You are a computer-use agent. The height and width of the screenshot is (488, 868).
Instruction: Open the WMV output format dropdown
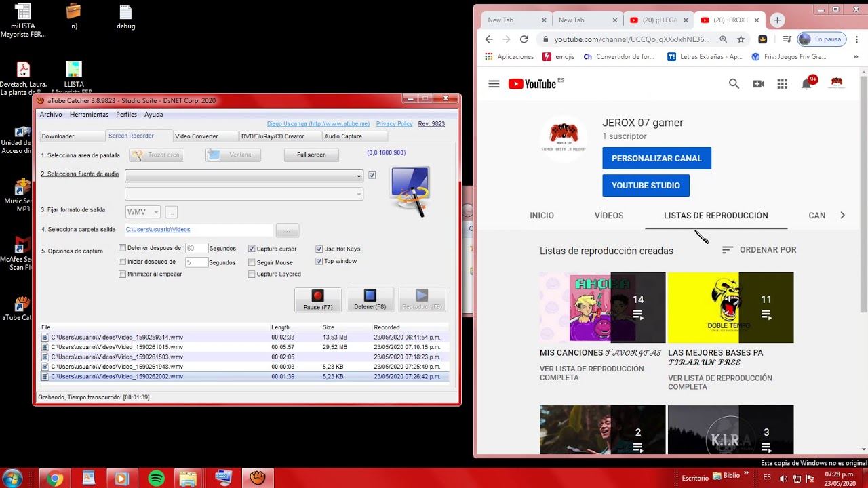click(142, 212)
